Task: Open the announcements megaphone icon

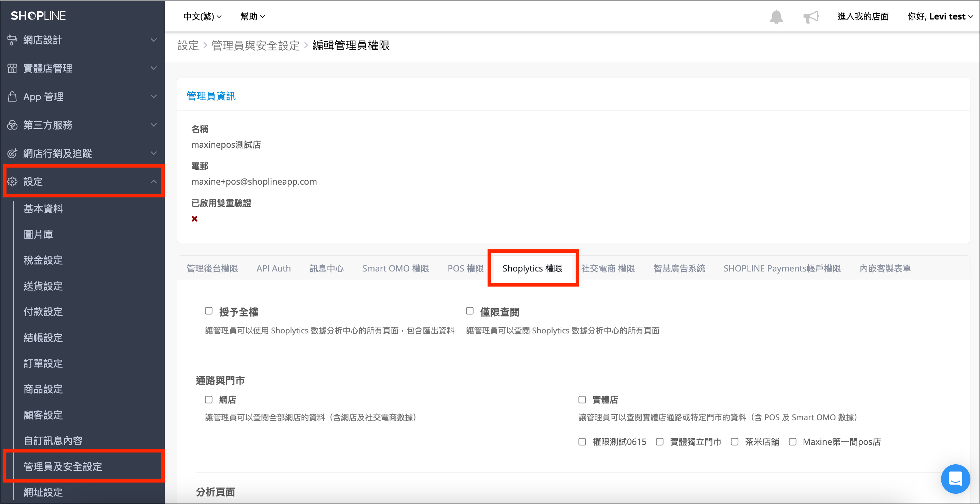Action: point(811,17)
